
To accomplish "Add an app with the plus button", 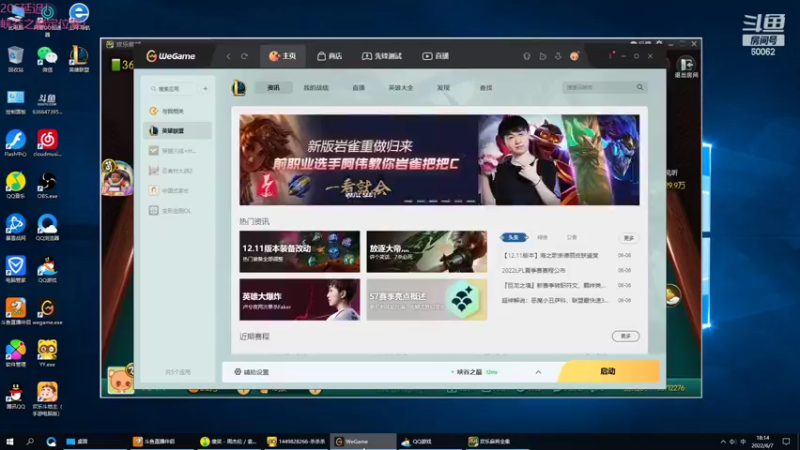I will click(205, 89).
